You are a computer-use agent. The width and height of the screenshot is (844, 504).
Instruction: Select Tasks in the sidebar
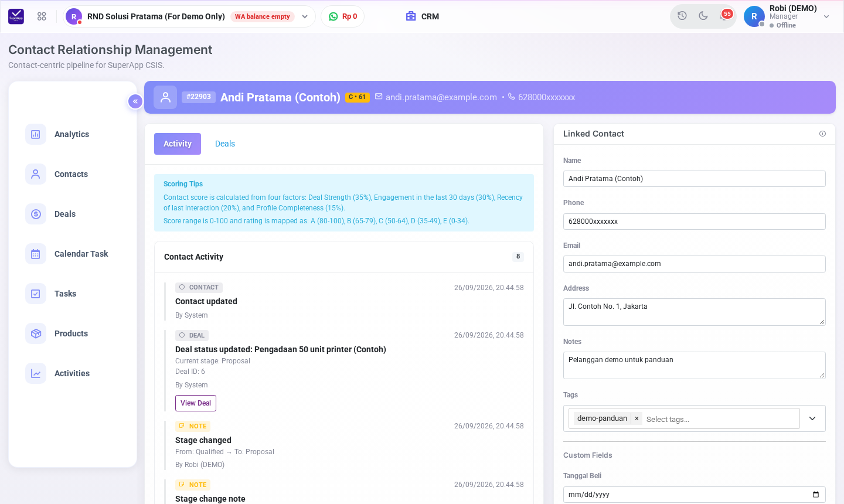(x=73, y=294)
